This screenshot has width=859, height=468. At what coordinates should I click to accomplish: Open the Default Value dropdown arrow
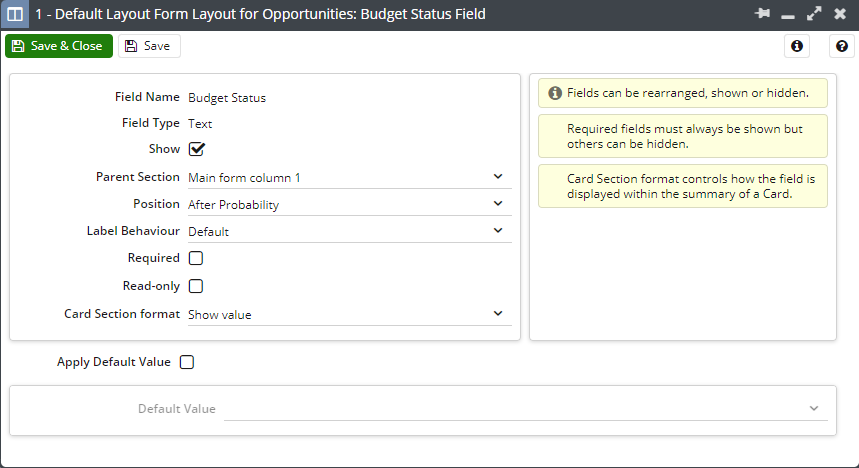coord(814,408)
